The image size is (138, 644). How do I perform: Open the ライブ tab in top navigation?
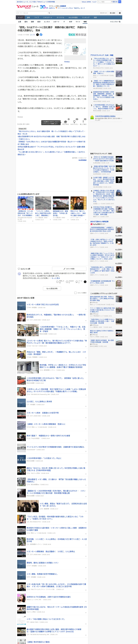click(x=37, y=17)
